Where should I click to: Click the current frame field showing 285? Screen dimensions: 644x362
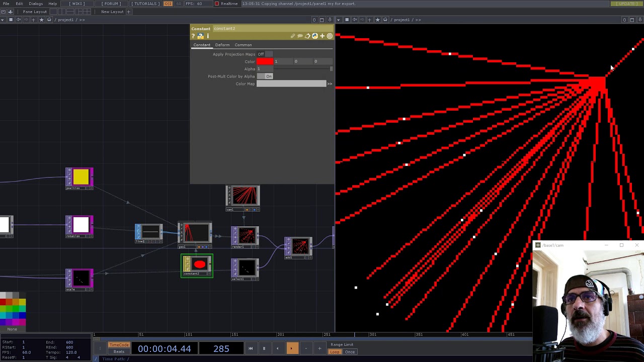(221, 348)
